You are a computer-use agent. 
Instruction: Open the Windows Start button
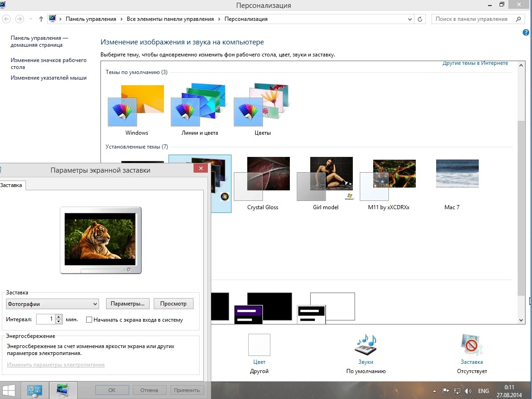tap(8, 390)
